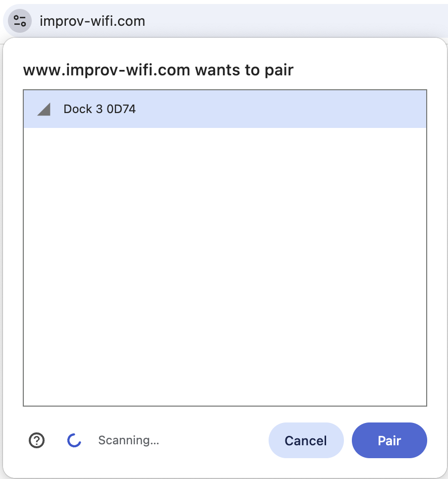
Task: Click the "Dock 3 0D74" device name text
Action: click(x=100, y=109)
